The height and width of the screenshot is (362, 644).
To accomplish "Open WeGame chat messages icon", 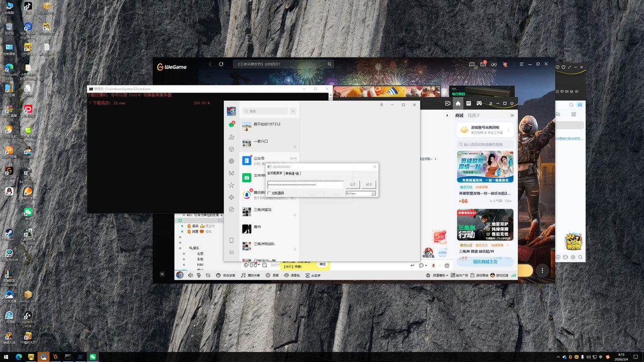I will click(x=472, y=64).
